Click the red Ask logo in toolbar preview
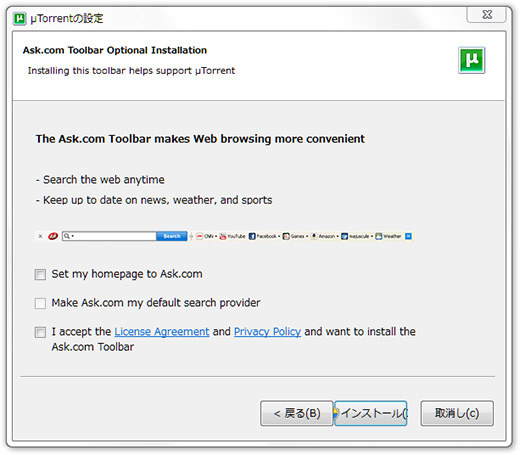This screenshot has height=455, width=520. click(53, 236)
